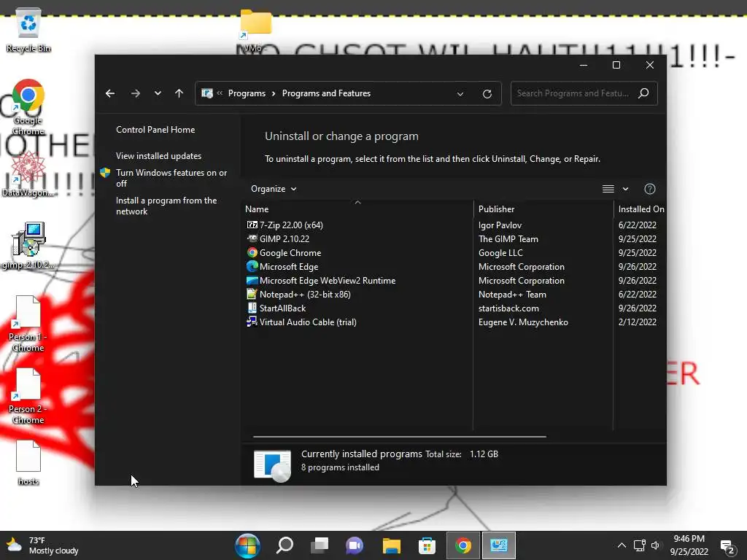Image resolution: width=747 pixels, height=560 pixels.
Task: Open the recent locations dropdown chevron
Action: [158, 93]
